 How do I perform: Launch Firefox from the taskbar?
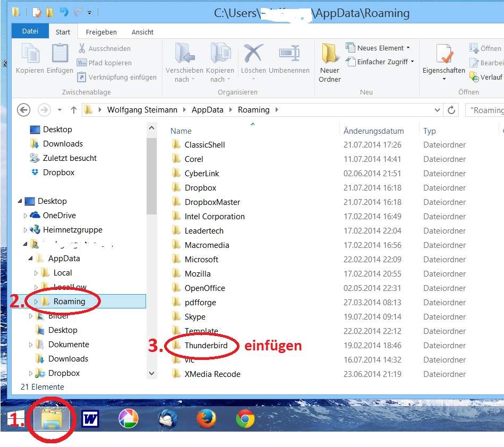coord(206,419)
